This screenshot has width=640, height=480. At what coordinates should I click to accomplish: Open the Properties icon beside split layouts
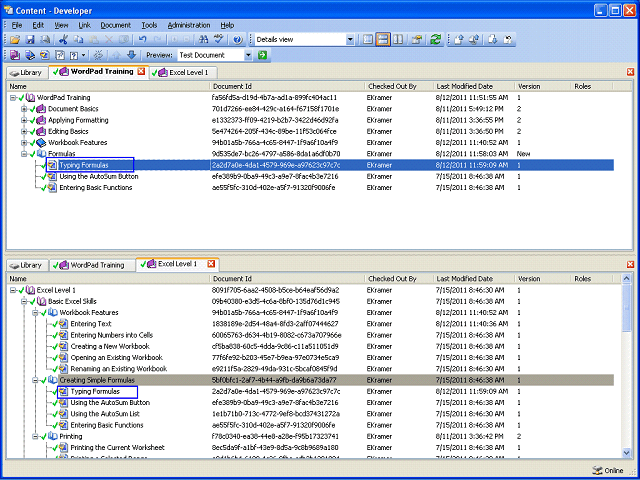coord(417,40)
